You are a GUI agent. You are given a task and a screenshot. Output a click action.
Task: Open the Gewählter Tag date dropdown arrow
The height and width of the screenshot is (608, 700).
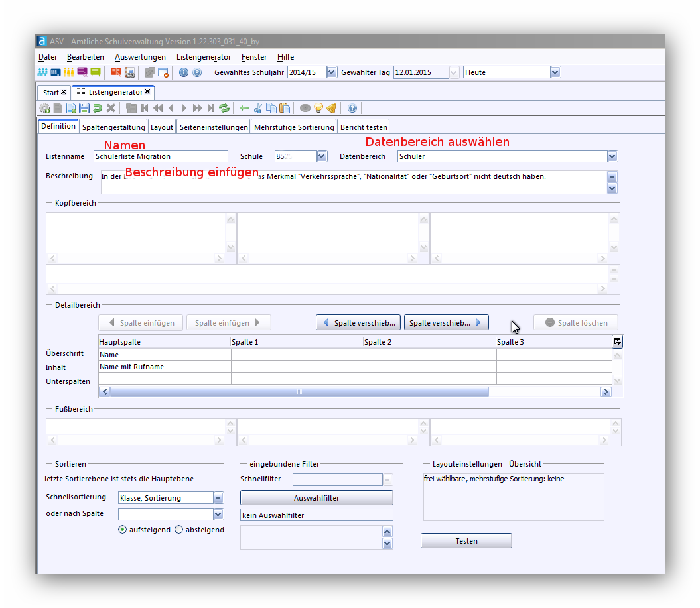coord(454,72)
